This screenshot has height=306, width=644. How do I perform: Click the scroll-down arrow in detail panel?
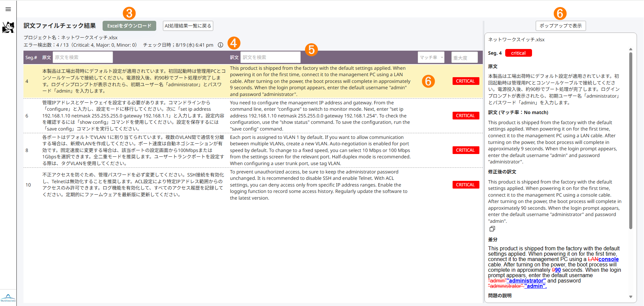(631, 297)
